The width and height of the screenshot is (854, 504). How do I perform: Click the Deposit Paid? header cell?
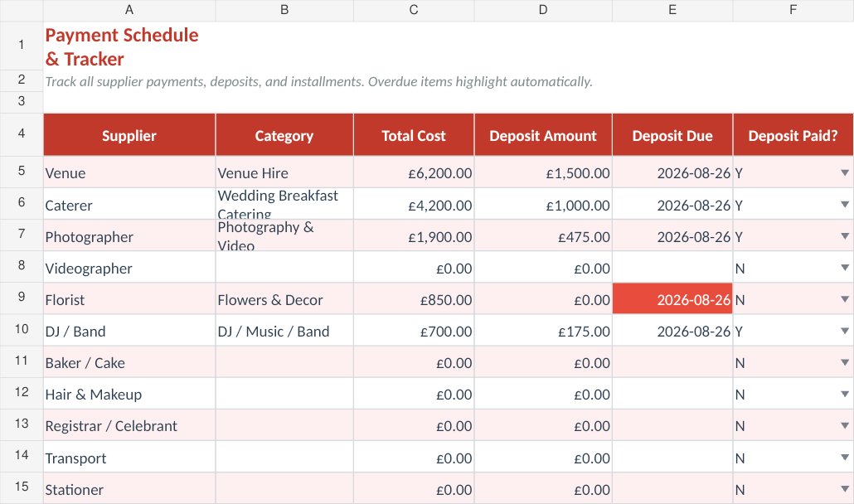pyautogui.click(x=793, y=135)
